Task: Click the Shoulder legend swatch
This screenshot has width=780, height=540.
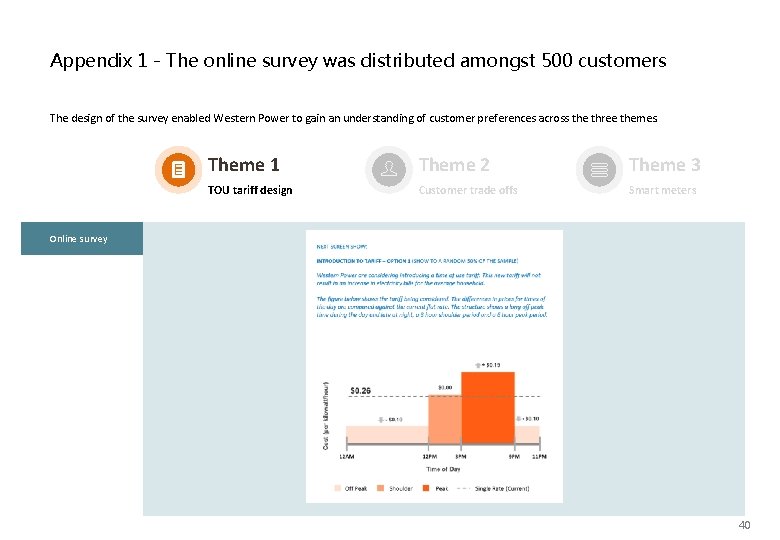Action: 381,488
